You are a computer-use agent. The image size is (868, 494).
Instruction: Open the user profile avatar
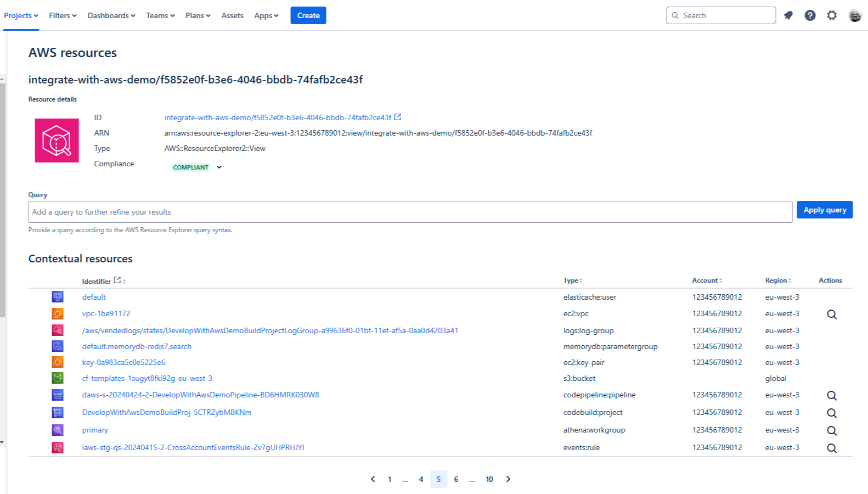[x=855, y=15]
